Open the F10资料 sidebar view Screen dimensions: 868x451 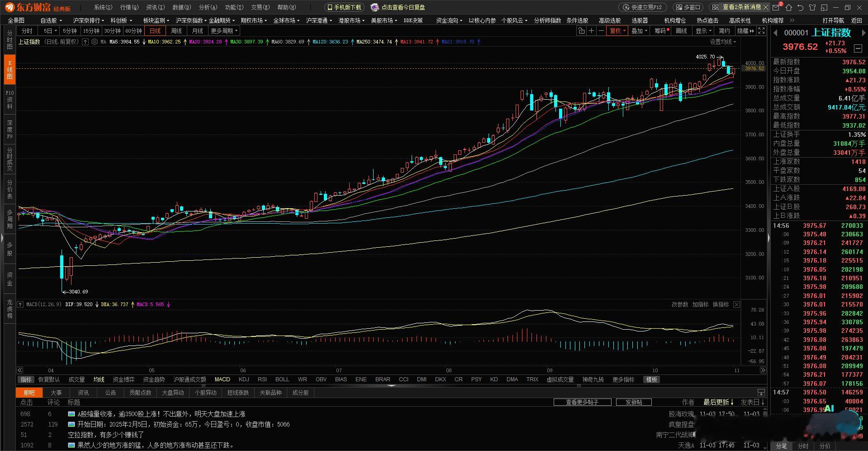(x=9, y=100)
